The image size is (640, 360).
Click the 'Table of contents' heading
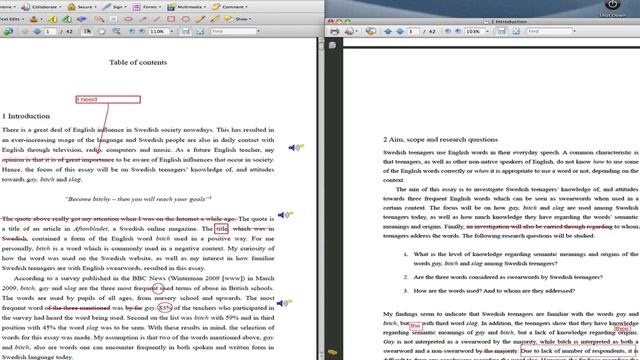pyautogui.click(x=138, y=62)
